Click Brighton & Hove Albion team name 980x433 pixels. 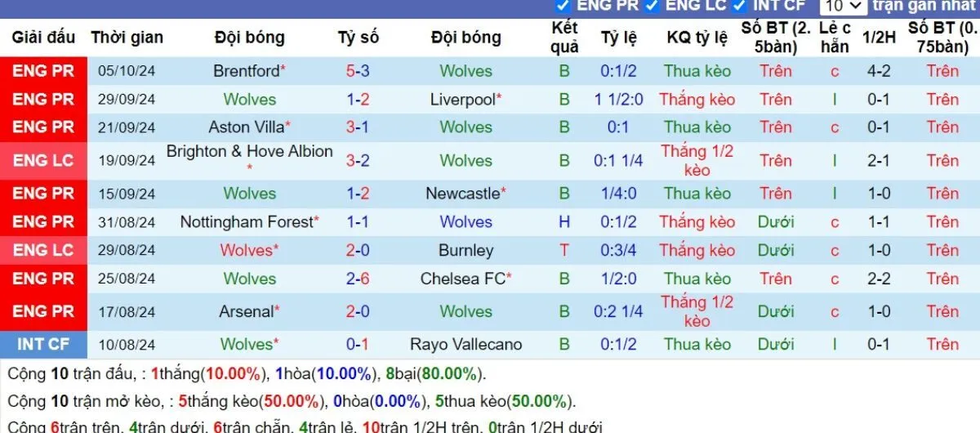pos(249,152)
